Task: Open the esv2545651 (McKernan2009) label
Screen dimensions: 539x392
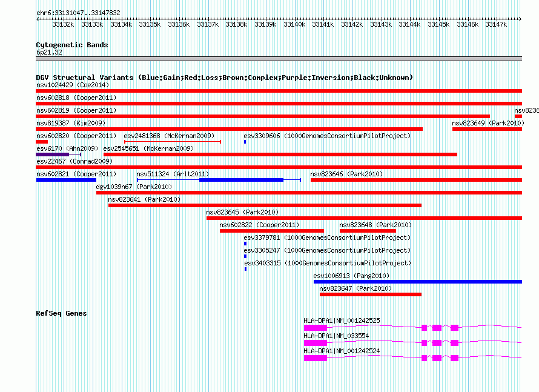Action: point(148,148)
